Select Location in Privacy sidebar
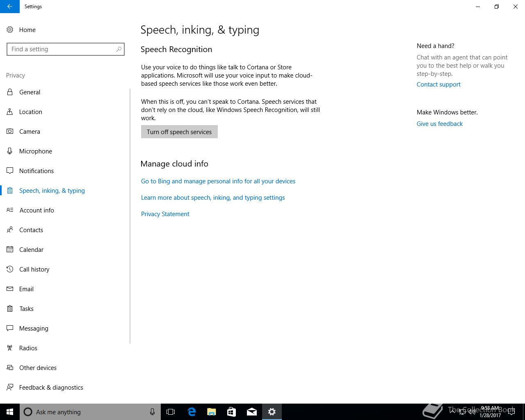Image resolution: width=525 pixels, height=420 pixels. point(31,112)
